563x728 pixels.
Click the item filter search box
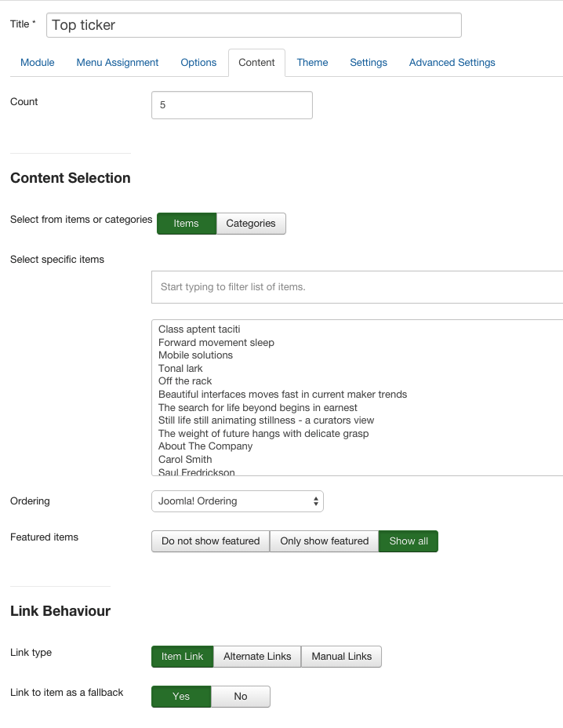(x=358, y=287)
